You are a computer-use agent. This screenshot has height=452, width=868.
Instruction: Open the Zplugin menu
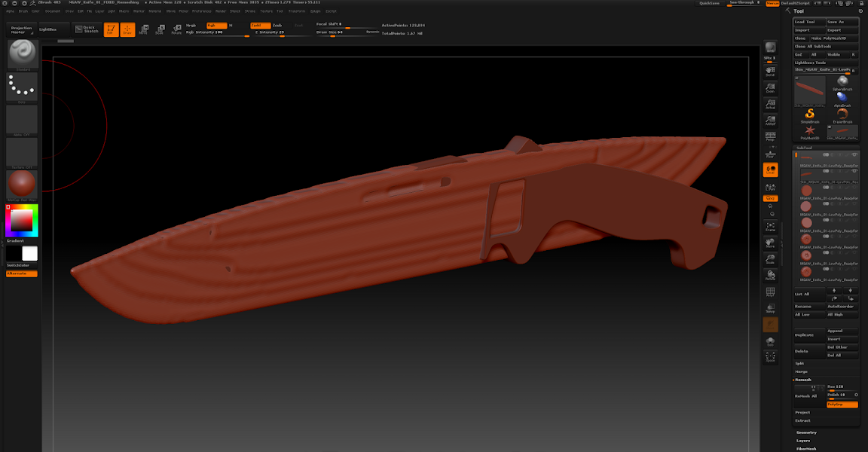click(316, 11)
